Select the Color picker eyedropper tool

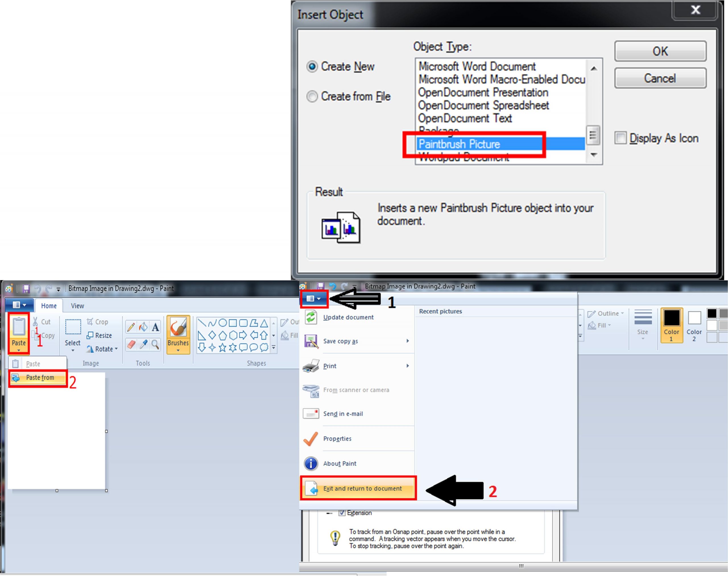[143, 344]
